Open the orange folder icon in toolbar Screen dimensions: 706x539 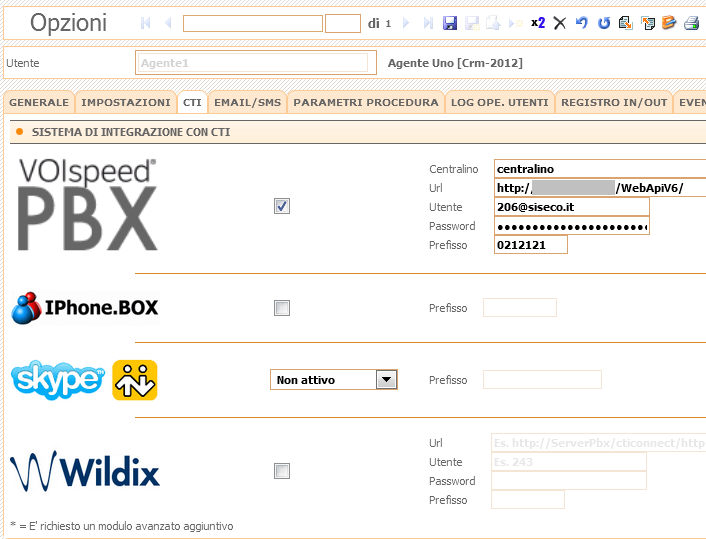click(x=669, y=23)
